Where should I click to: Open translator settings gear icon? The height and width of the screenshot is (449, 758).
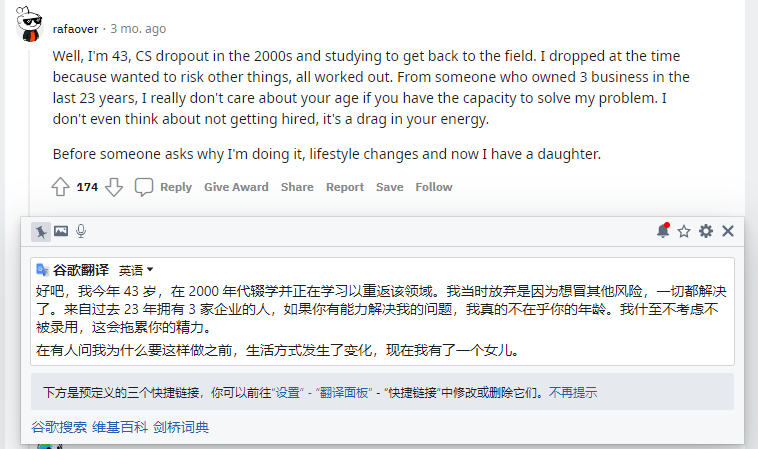(706, 231)
